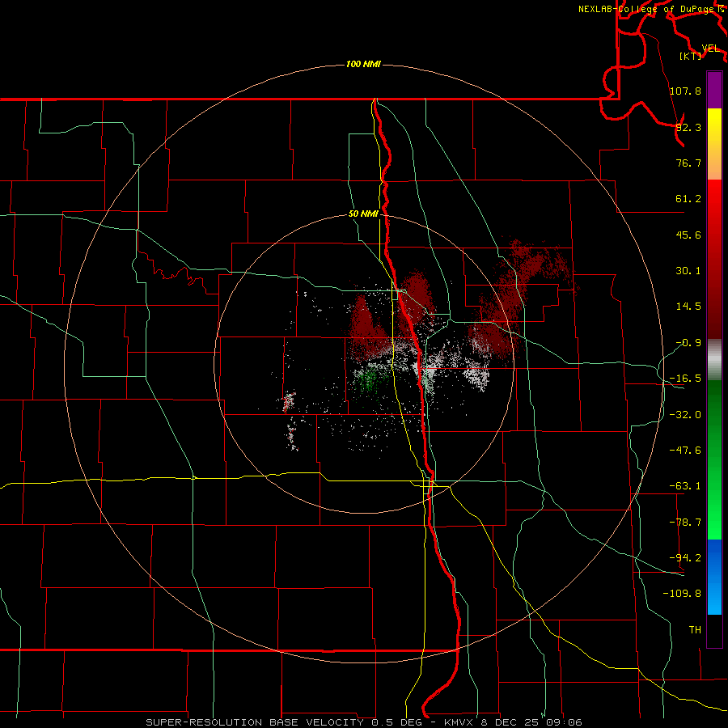Image resolution: width=728 pixels, height=728 pixels.
Task: Click the -47.6 velocity scale value
Action: tap(685, 450)
